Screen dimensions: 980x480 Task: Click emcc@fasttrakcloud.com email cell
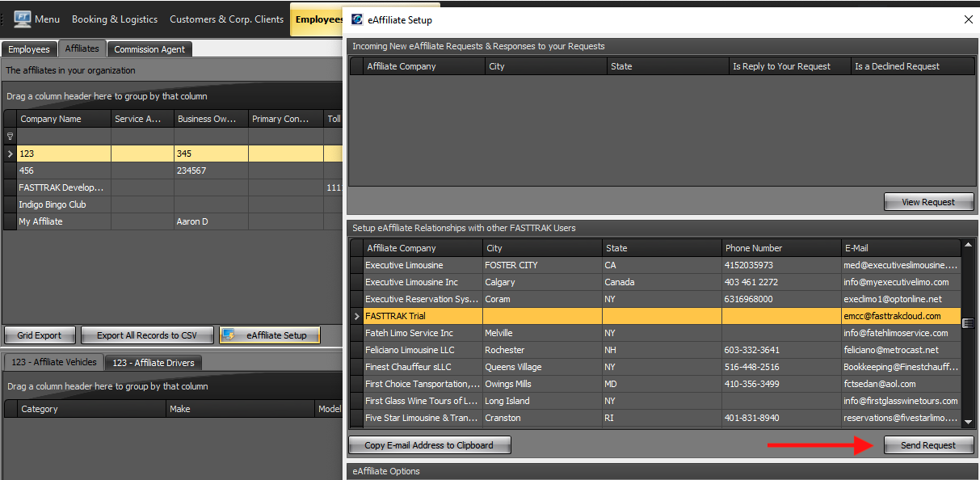click(901, 316)
